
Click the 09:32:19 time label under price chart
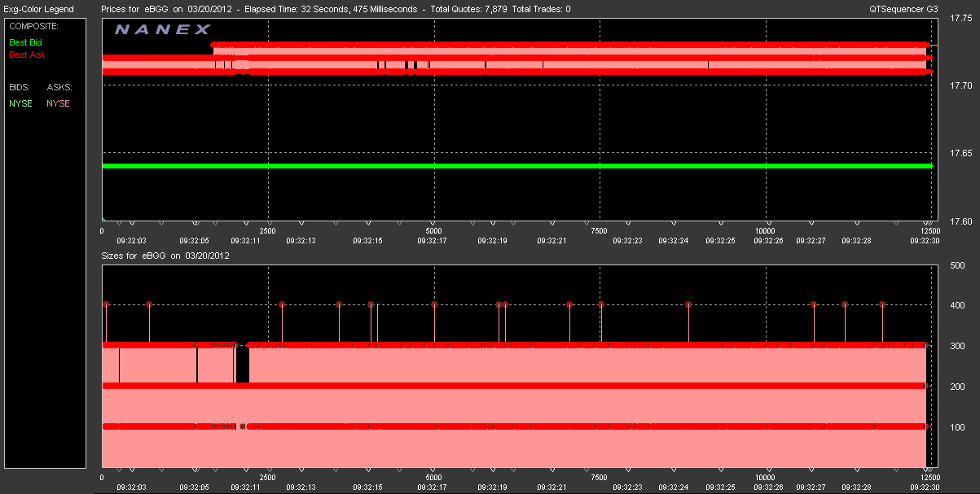click(x=492, y=241)
